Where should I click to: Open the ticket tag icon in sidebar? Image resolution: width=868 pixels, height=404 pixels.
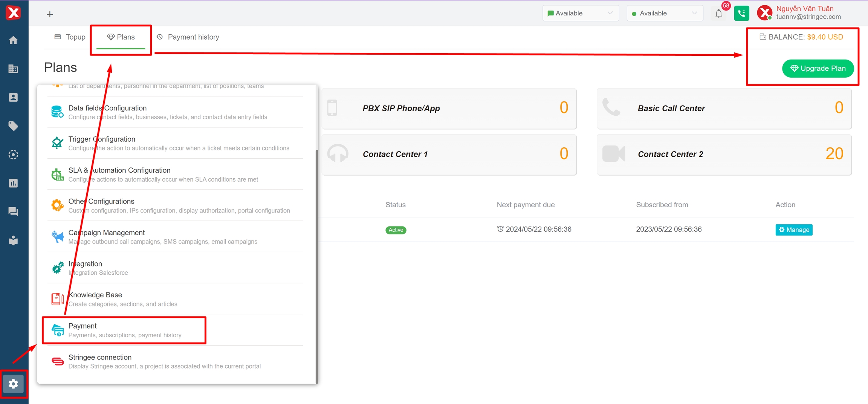14,126
